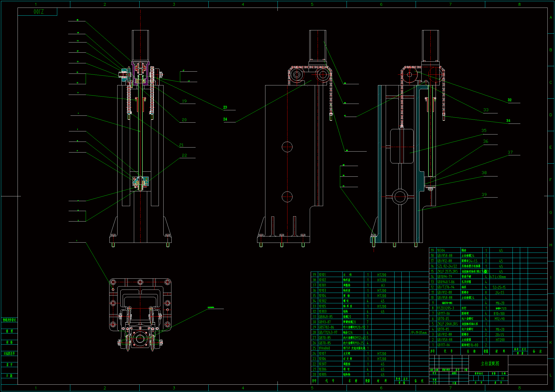Click zone marker letter A on right border
This screenshot has width=555, height=392.
coord(551,17)
